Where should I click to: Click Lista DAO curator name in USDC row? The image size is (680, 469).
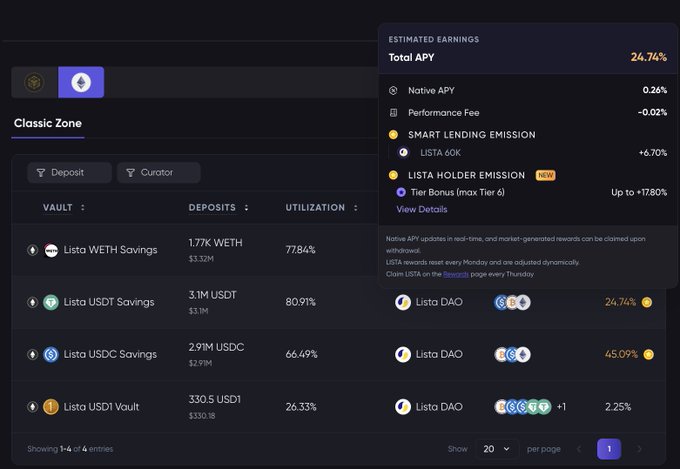click(x=439, y=354)
